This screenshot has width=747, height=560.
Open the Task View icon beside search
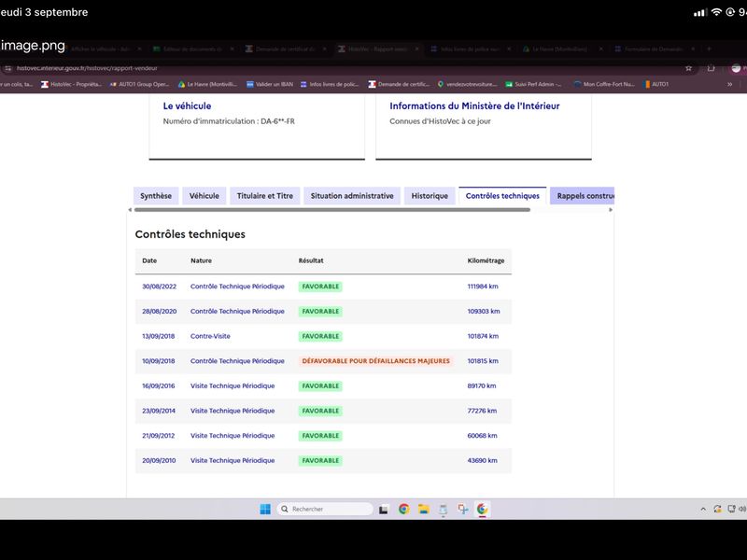[384, 509]
